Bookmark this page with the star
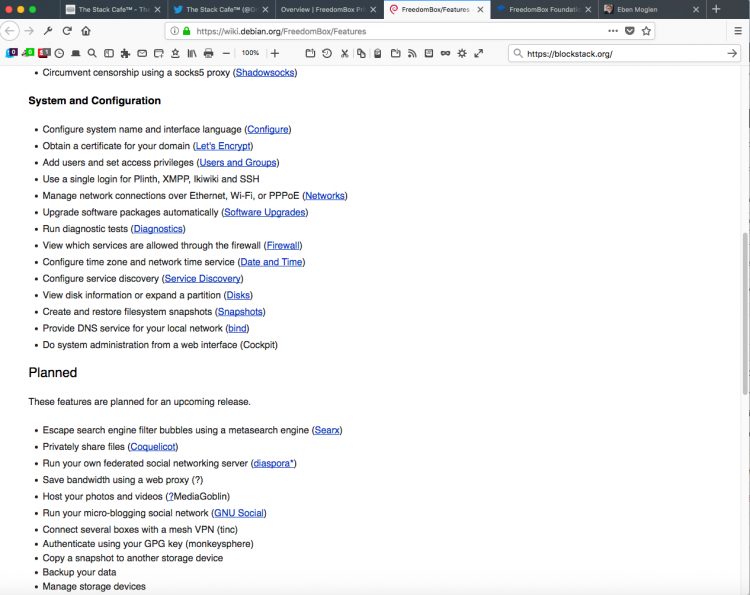 click(646, 31)
